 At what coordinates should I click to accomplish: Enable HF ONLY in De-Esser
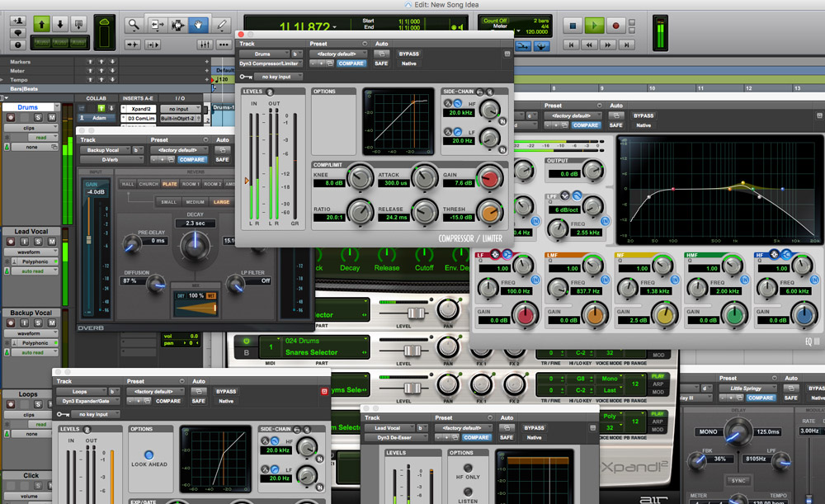point(468,468)
